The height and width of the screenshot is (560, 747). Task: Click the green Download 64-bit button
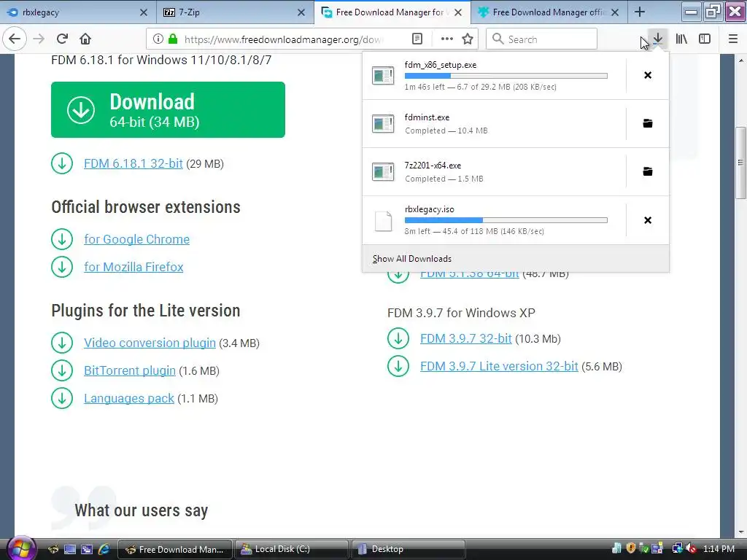(x=169, y=109)
